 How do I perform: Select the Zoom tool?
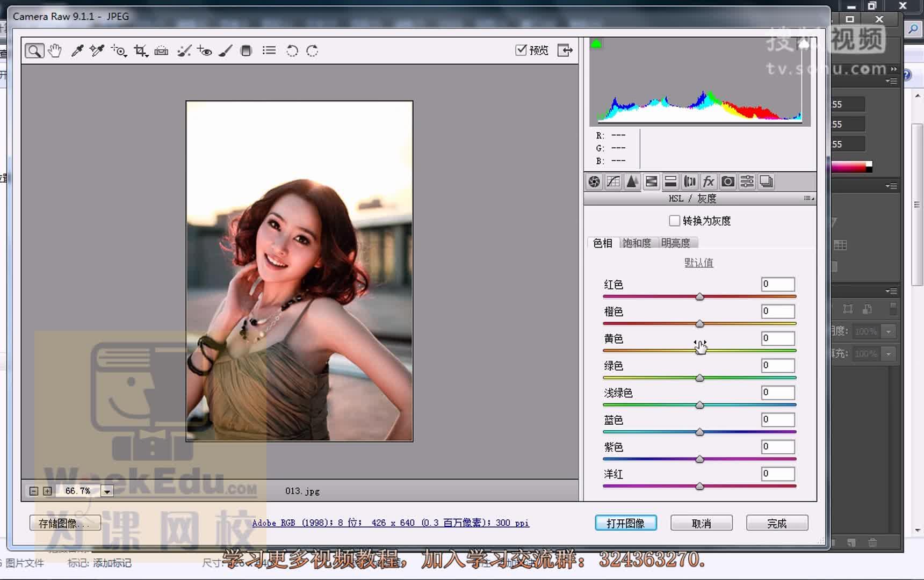[x=34, y=50]
